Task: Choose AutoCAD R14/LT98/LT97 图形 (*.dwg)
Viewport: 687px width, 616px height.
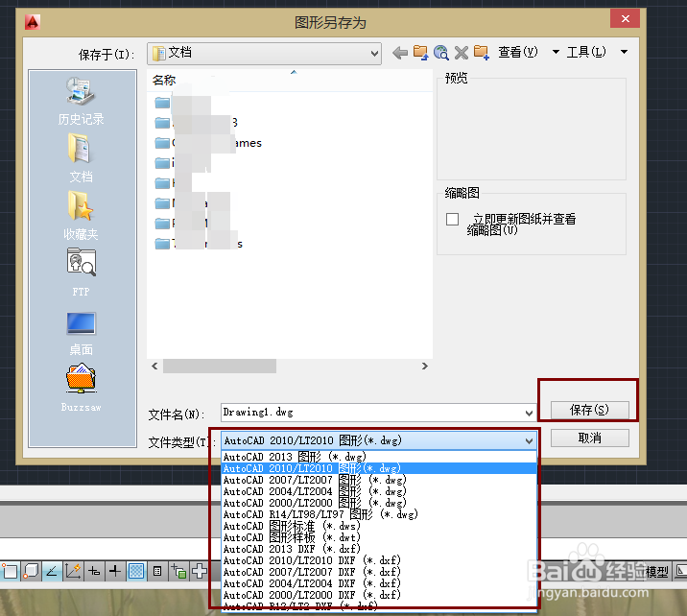Action: (379, 514)
